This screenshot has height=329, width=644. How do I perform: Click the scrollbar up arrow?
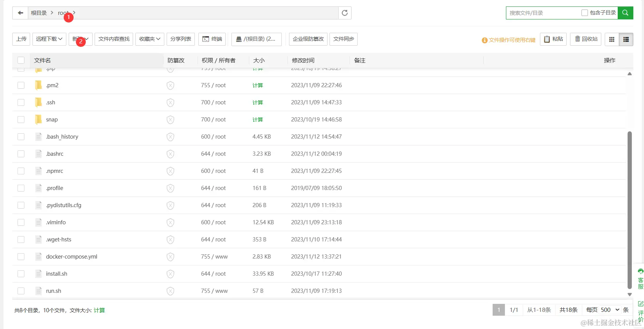(x=630, y=74)
